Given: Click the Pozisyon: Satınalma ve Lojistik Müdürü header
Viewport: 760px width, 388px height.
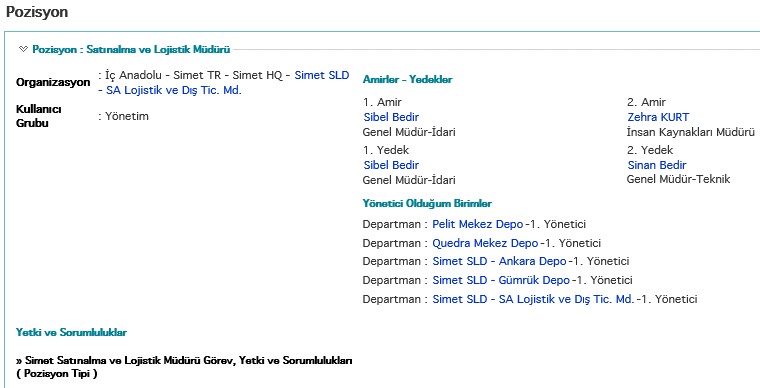Looking at the screenshot, I should tap(131, 49).
